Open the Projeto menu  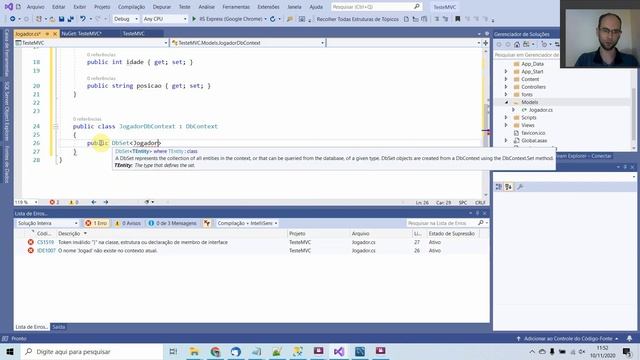tap(102, 7)
